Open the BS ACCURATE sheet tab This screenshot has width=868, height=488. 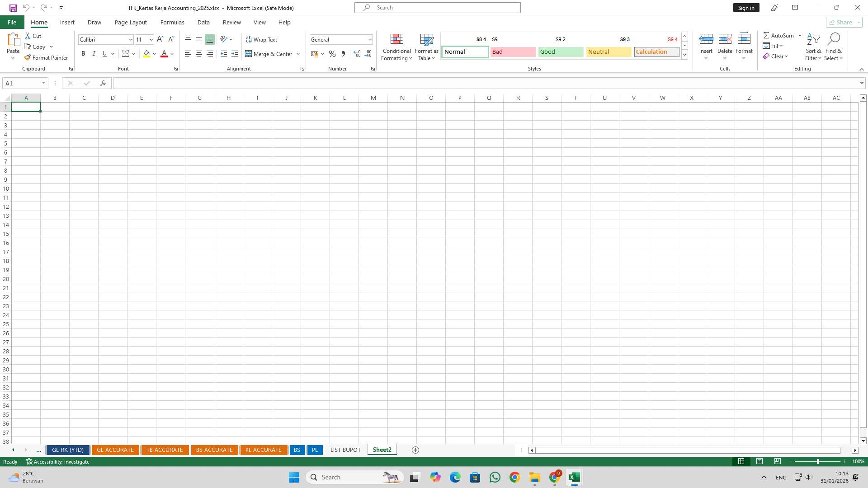(214, 450)
